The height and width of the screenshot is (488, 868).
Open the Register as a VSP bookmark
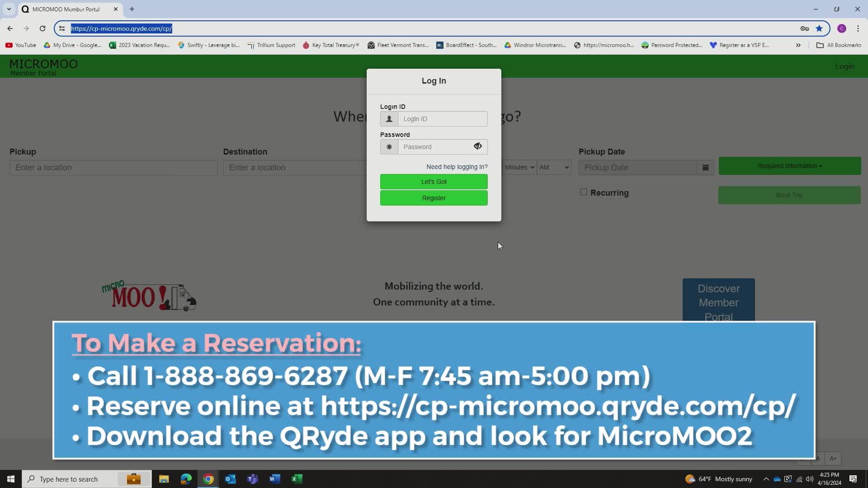click(739, 45)
